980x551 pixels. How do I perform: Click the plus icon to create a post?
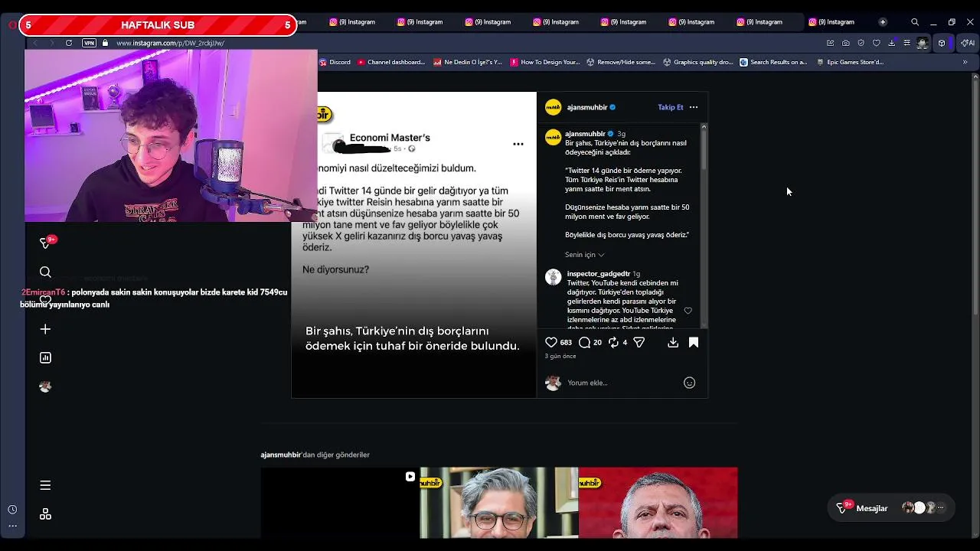pos(45,329)
